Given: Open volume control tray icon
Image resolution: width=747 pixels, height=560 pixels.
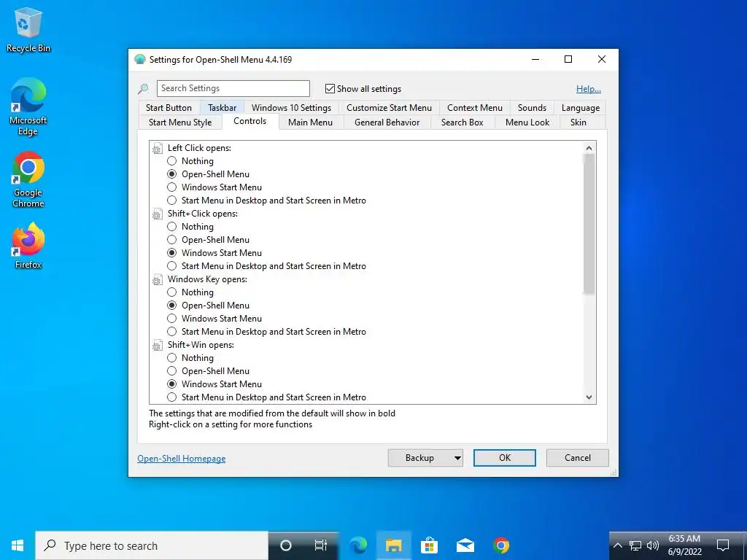Looking at the screenshot, I should point(653,545).
